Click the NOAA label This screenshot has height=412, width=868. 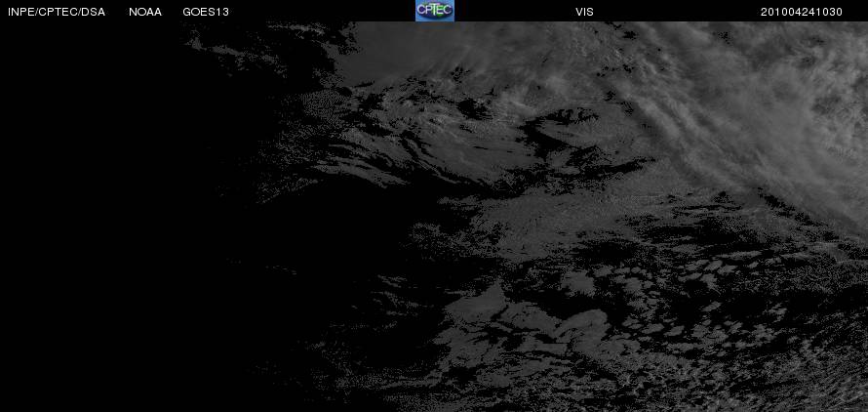tap(145, 12)
